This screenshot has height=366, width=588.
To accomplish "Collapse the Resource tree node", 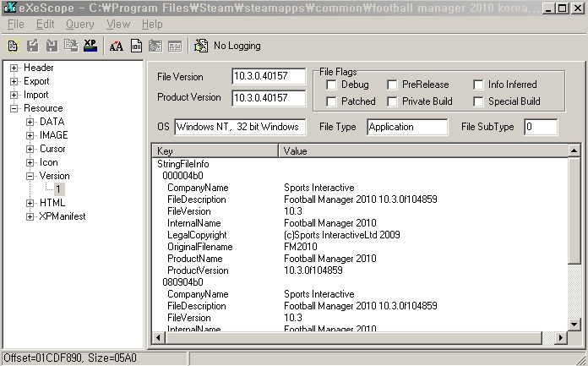I will (14, 108).
